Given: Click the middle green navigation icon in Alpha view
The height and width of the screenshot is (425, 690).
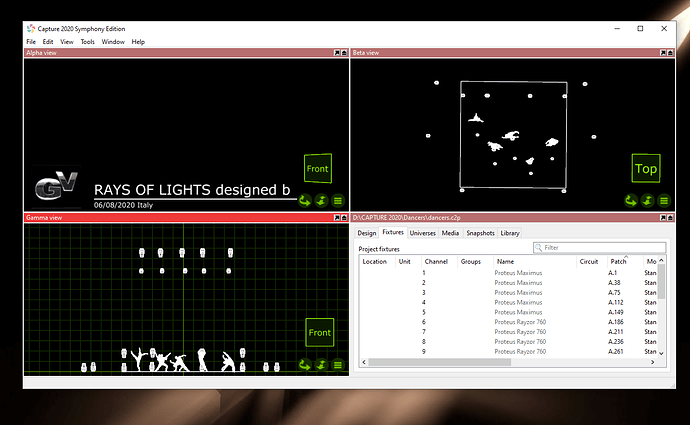Looking at the screenshot, I should 321,201.
